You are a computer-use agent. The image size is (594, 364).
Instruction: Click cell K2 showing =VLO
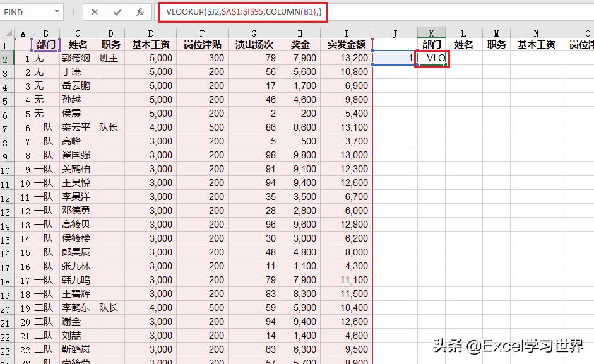point(431,58)
